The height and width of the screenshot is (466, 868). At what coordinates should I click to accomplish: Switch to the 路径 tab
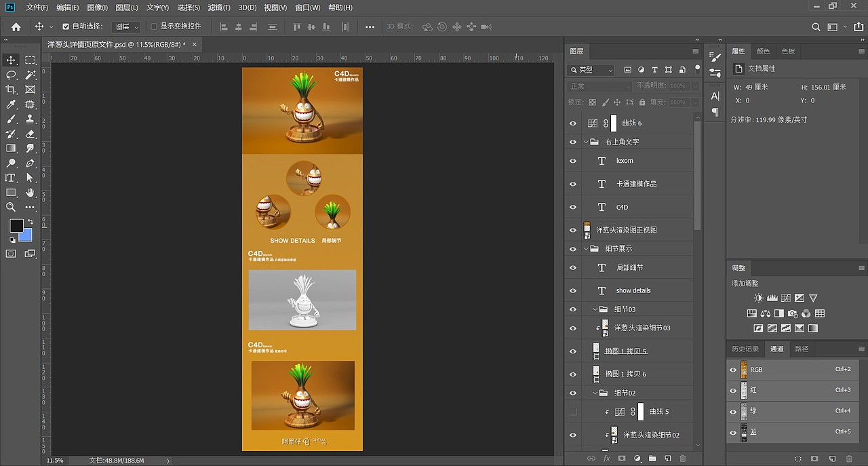[802, 349]
